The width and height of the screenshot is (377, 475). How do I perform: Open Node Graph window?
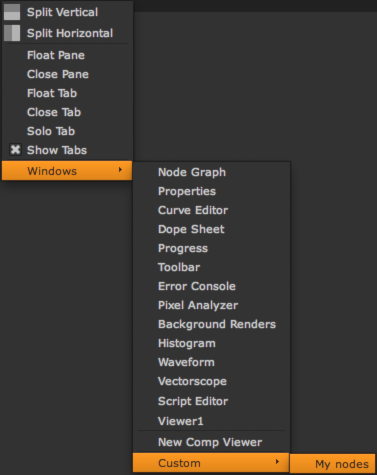[x=192, y=172]
